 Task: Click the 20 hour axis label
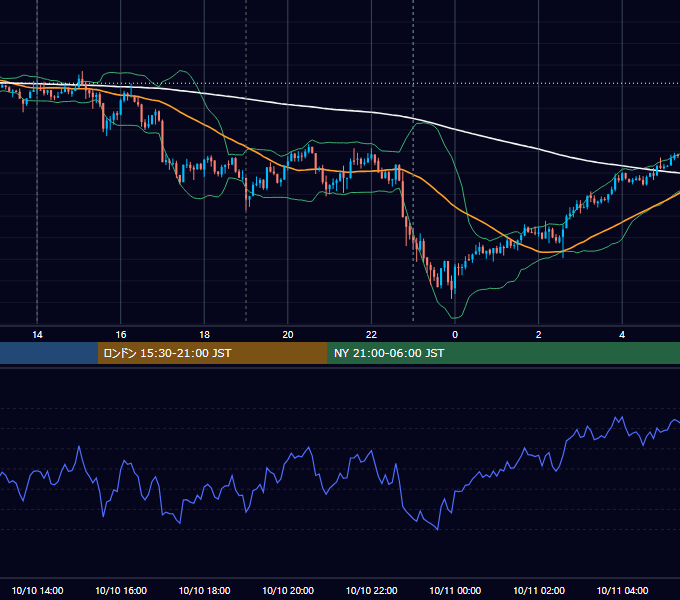click(x=288, y=335)
